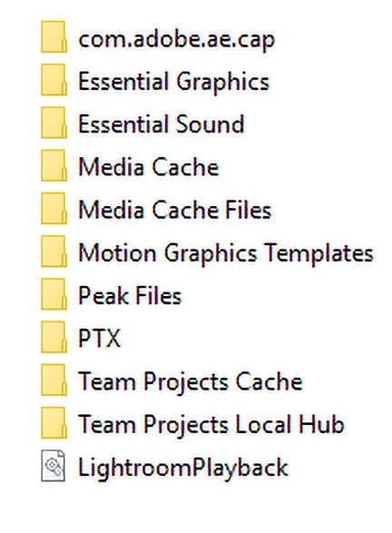
Task: Click the Essential Graphics folder icon
Action: point(54,80)
